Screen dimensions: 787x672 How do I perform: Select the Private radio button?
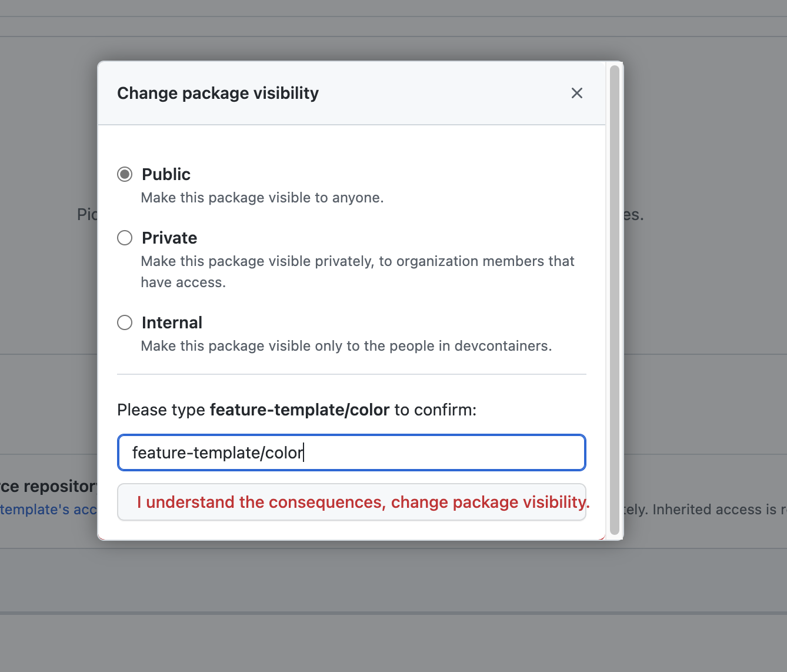pyautogui.click(x=125, y=238)
